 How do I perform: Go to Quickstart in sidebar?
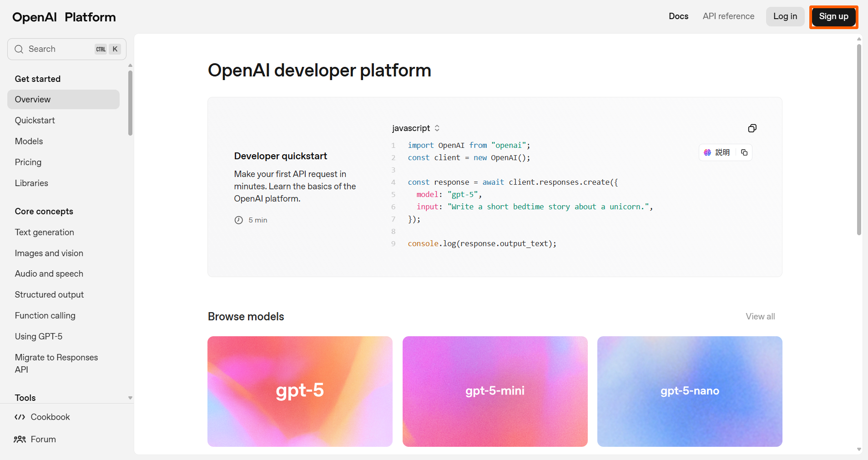pyautogui.click(x=35, y=121)
